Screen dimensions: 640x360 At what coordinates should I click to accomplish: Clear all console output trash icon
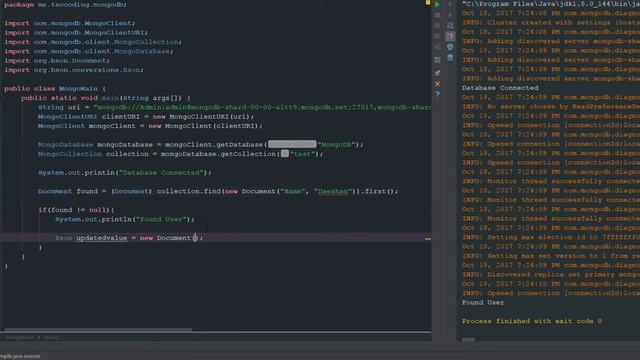(450, 58)
